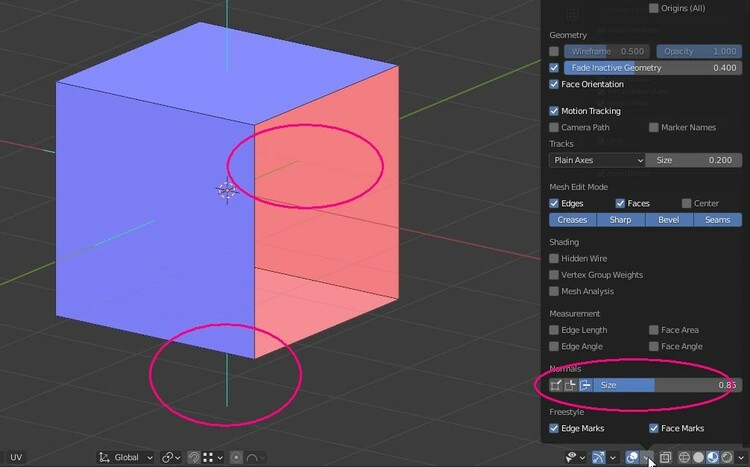Toggle the gizmo display icon
750x467 pixels.
(598, 457)
